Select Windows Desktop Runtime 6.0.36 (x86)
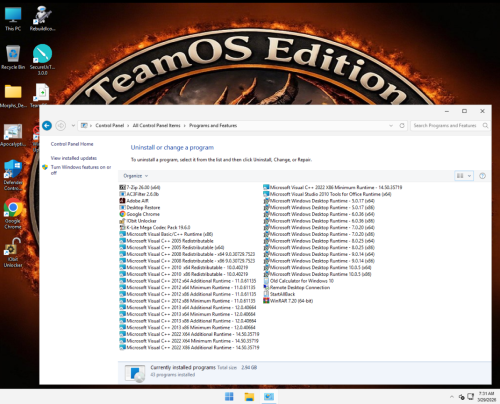Screen dimensions: 500x404 (x=319, y=221)
